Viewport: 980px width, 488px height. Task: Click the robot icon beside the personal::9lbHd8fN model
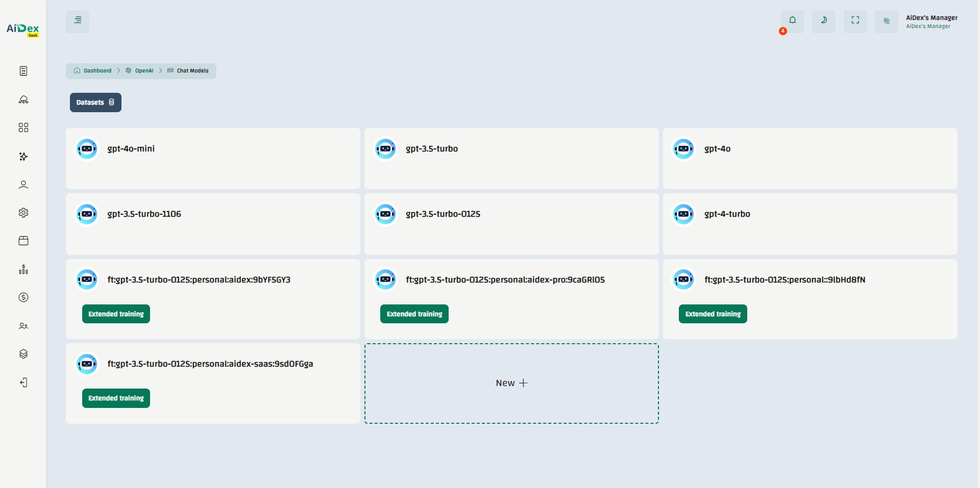click(x=683, y=279)
